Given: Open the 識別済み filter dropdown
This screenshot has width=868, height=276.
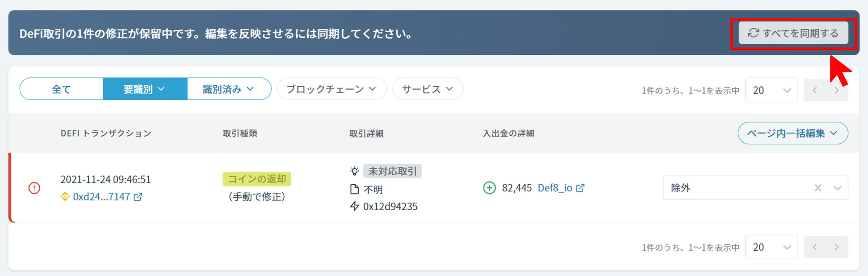Looking at the screenshot, I should point(228,89).
